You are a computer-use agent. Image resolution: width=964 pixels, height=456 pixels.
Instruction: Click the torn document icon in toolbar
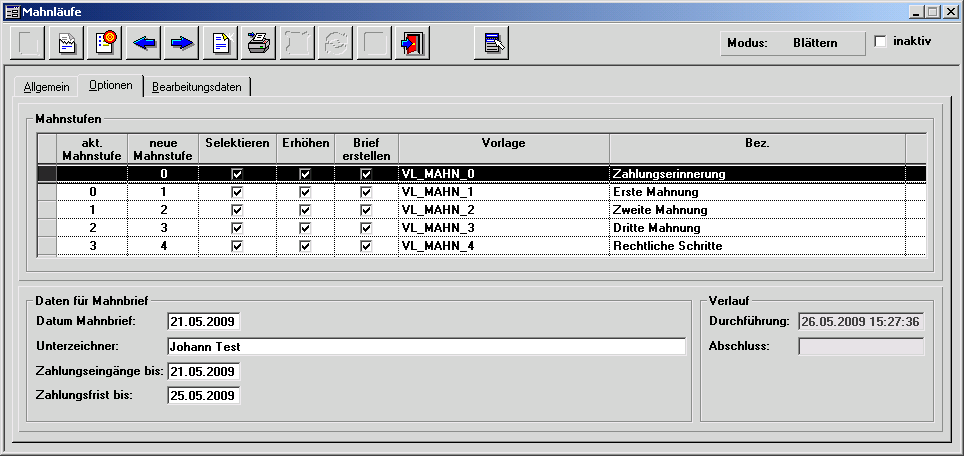click(x=67, y=44)
